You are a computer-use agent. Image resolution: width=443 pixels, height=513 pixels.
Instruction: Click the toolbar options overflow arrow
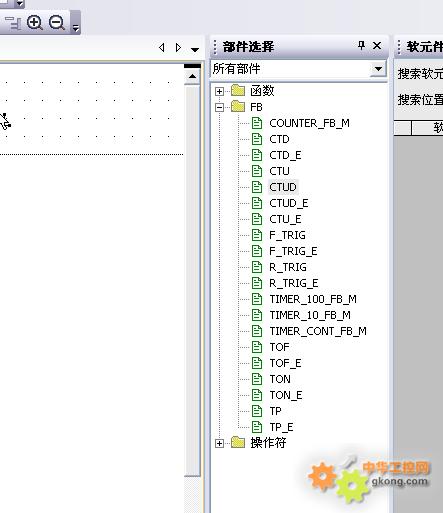coord(76,28)
